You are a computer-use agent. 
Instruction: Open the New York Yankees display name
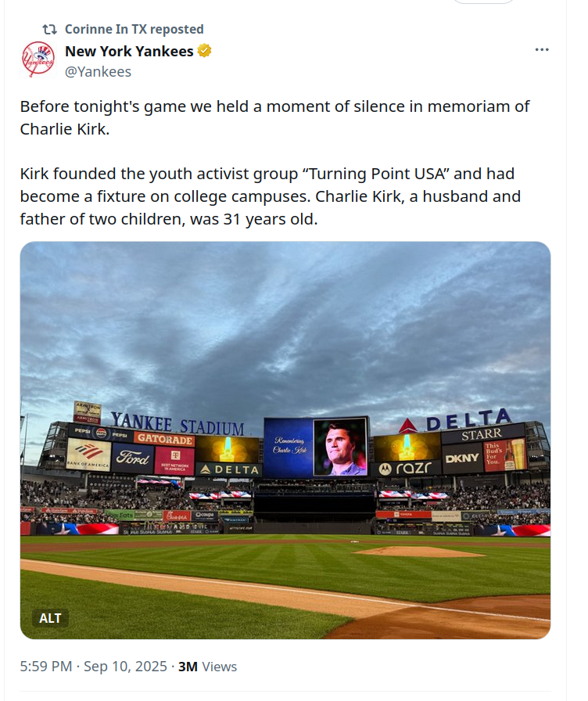point(129,52)
